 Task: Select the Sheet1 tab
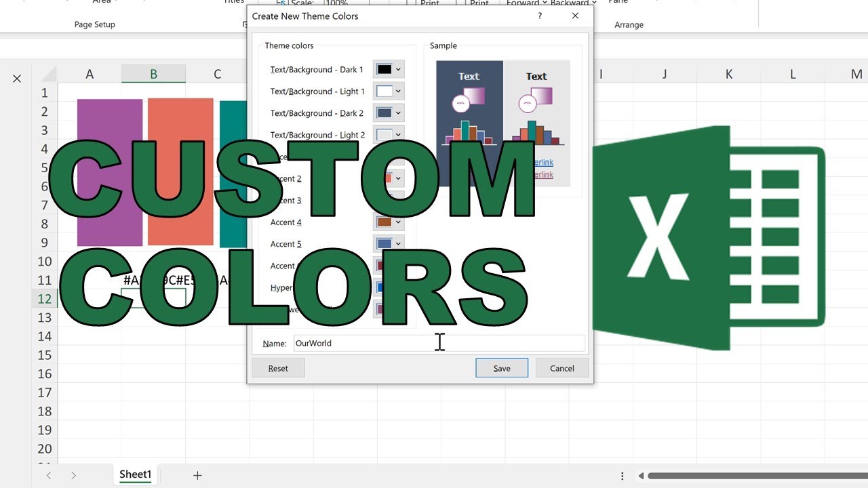(135, 474)
